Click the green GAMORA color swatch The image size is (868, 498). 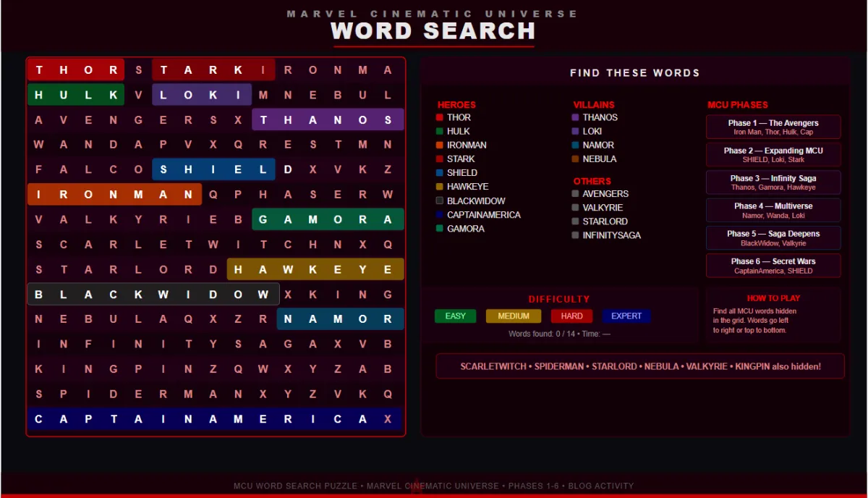440,228
